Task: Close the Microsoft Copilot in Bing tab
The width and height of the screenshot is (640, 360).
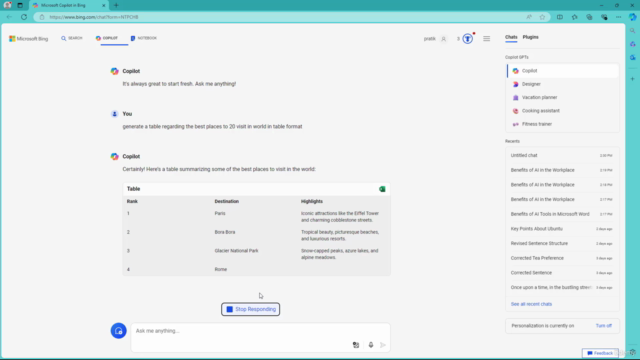Action: tap(103, 5)
